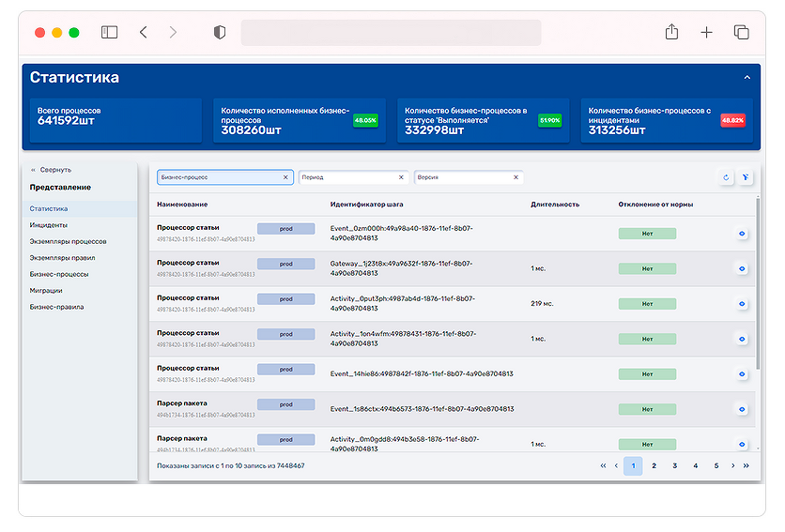785x532 pixels.
Task: Clear the Период filter
Action: tap(401, 177)
